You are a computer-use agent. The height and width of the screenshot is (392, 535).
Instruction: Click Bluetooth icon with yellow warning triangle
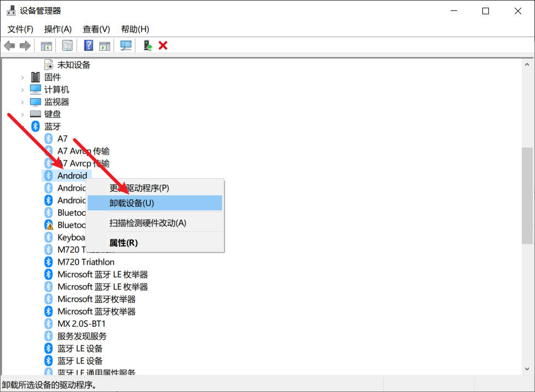click(x=49, y=225)
